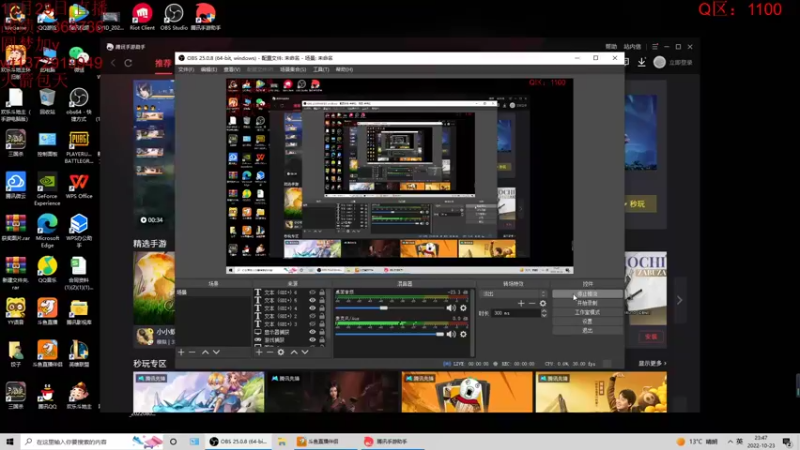This screenshot has width=800, height=450.
Task: Add a new scene with plus icon
Action: click(181, 352)
